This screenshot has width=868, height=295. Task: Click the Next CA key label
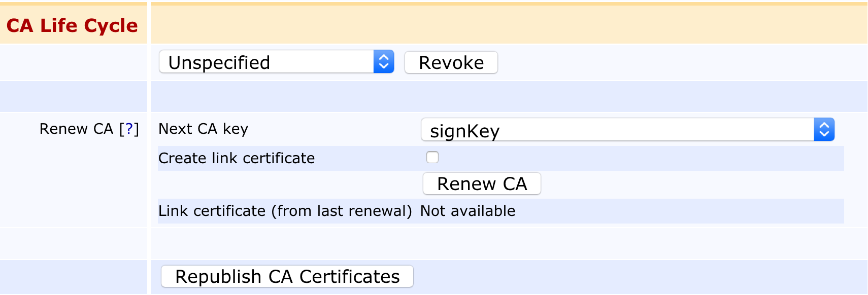pyautogui.click(x=204, y=129)
